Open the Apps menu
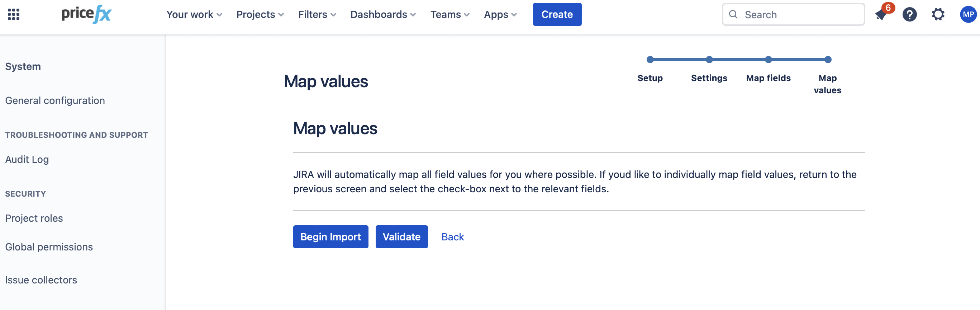Image resolution: width=980 pixels, height=310 pixels. click(x=500, y=14)
